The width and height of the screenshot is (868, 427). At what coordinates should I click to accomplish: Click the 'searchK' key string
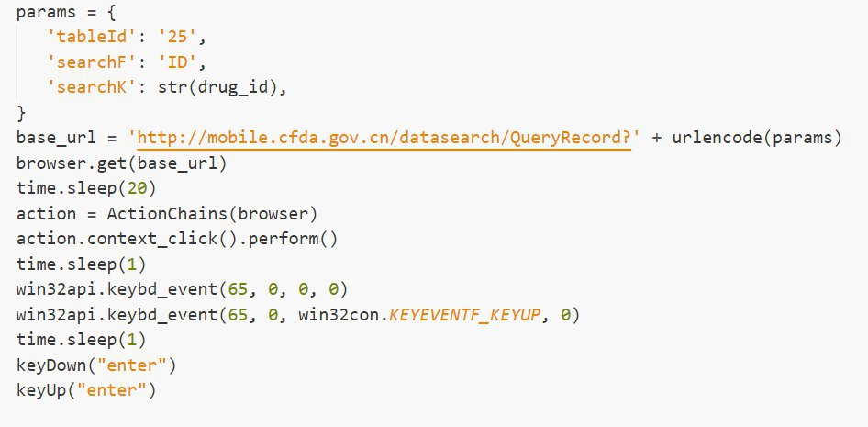tap(92, 87)
